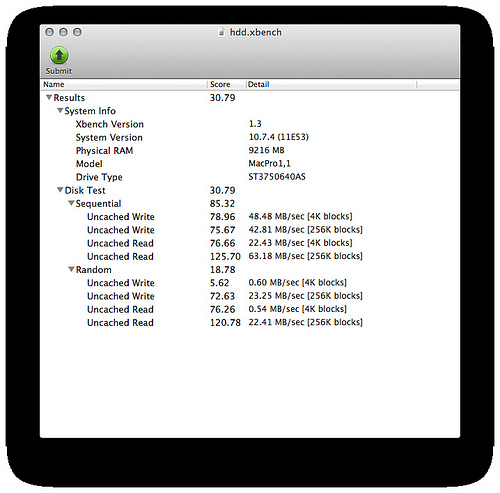The image size is (500, 493).
Task: Collapse the Results disclosure triangle
Action: tap(49, 97)
